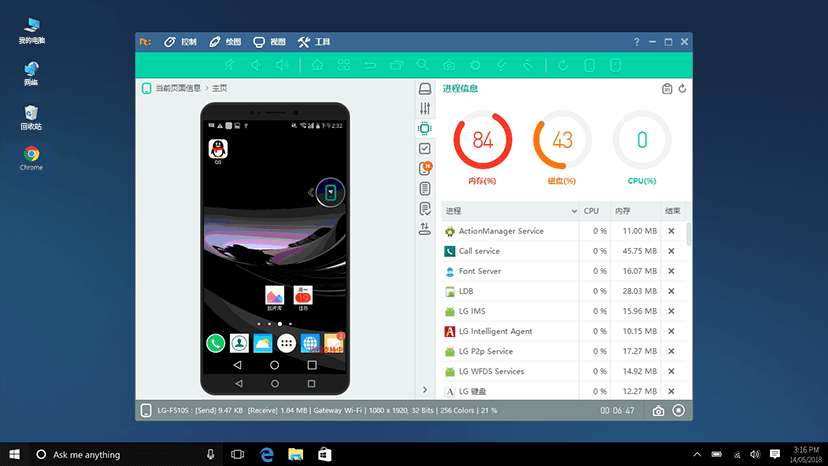Click the camera icon in green toolbar
828x466 pixels.
coord(449,65)
